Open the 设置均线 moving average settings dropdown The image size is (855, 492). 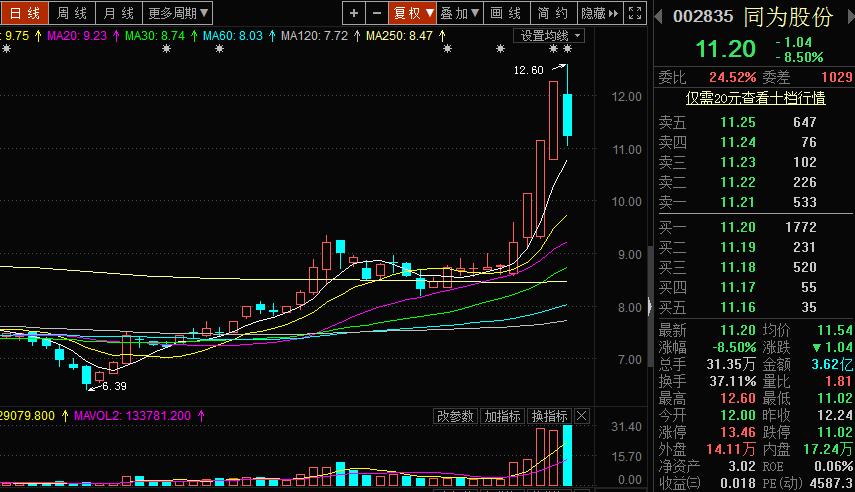click(549, 35)
